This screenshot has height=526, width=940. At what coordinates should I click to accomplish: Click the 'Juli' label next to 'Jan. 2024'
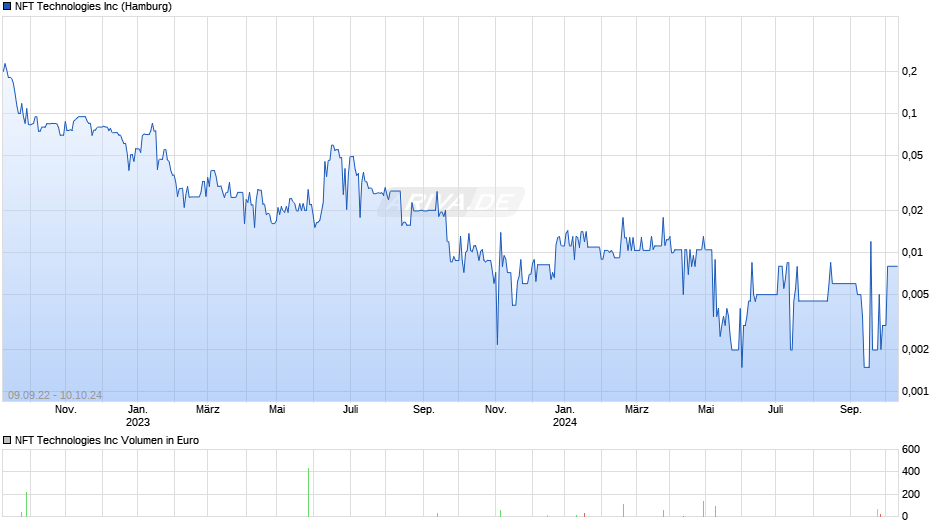point(776,410)
